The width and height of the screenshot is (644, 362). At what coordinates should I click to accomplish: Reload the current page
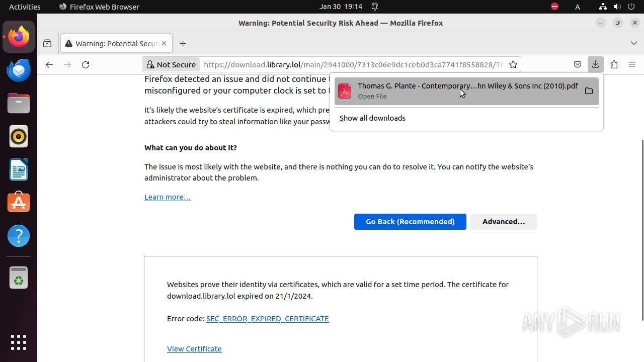pos(86,64)
